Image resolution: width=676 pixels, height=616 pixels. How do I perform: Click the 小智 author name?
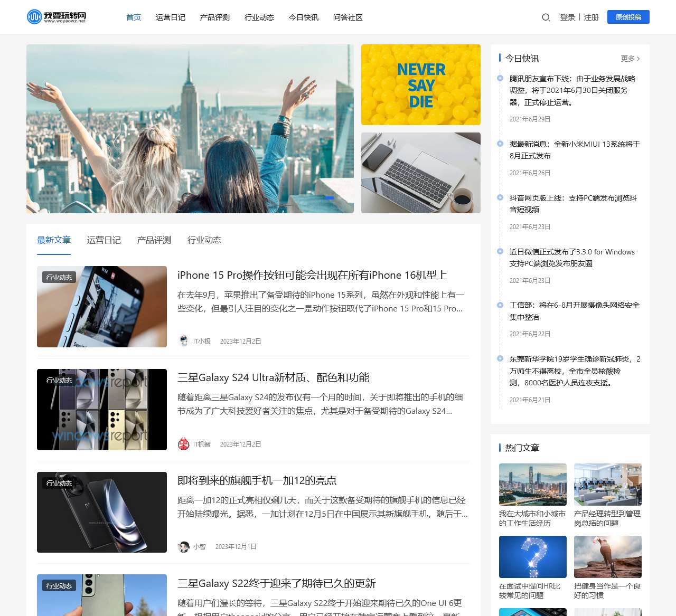[200, 547]
